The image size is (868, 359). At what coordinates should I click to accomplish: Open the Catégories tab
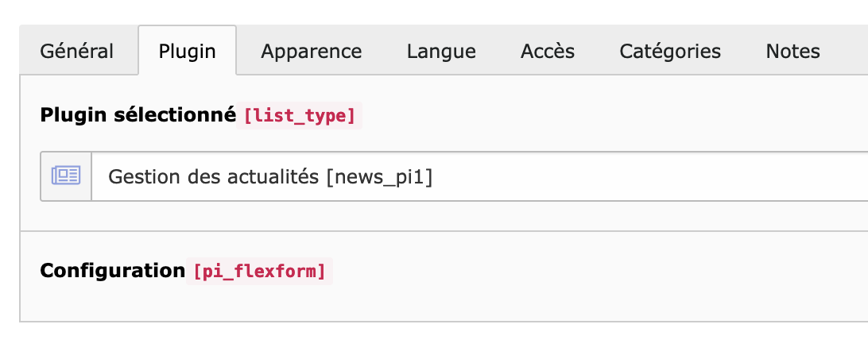point(670,51)
